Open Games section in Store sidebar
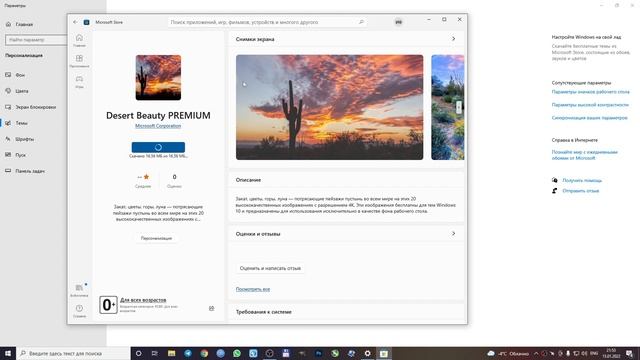 79,81
